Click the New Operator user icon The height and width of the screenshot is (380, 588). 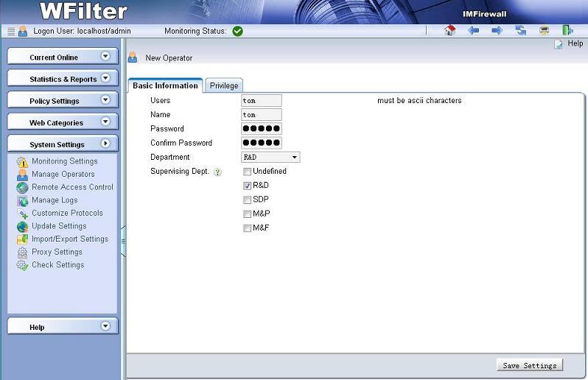coord(133,57)
